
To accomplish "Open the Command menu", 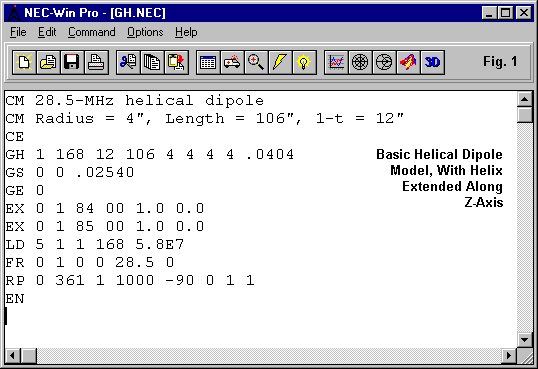I will [92, 32].
